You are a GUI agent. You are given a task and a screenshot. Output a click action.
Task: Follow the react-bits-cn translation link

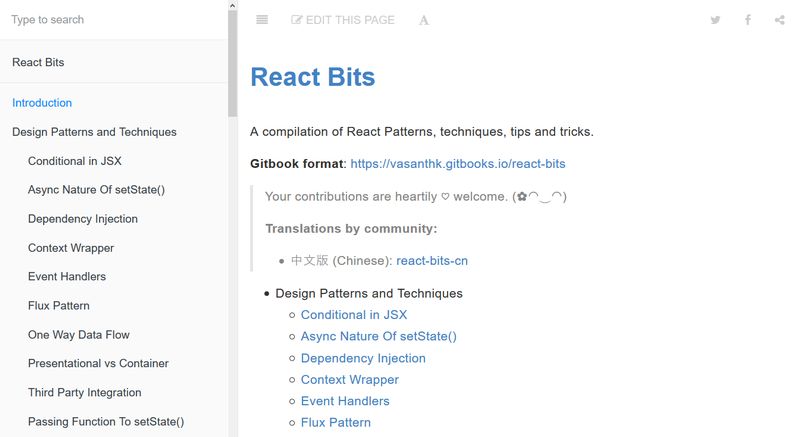[432, 261]
